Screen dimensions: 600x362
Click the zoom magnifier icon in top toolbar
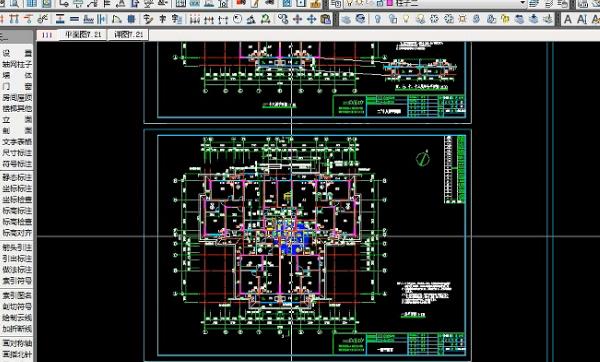tap(15, 4)
